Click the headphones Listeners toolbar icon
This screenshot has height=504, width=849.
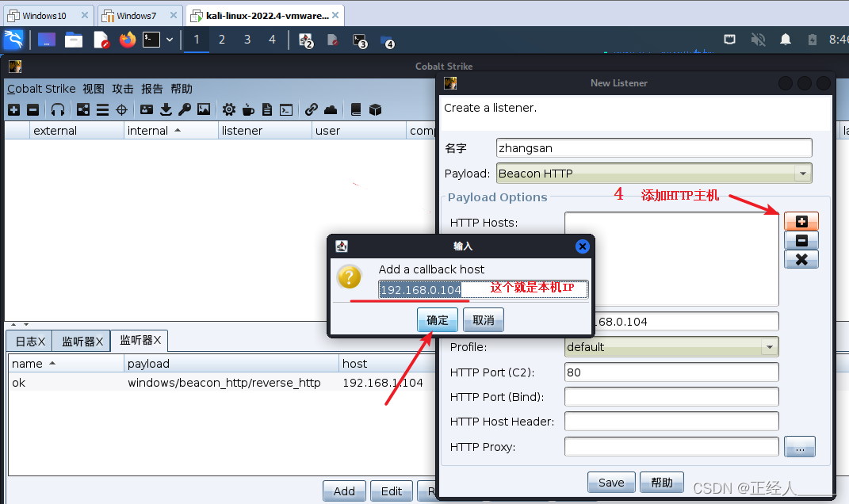coord(58,110)
